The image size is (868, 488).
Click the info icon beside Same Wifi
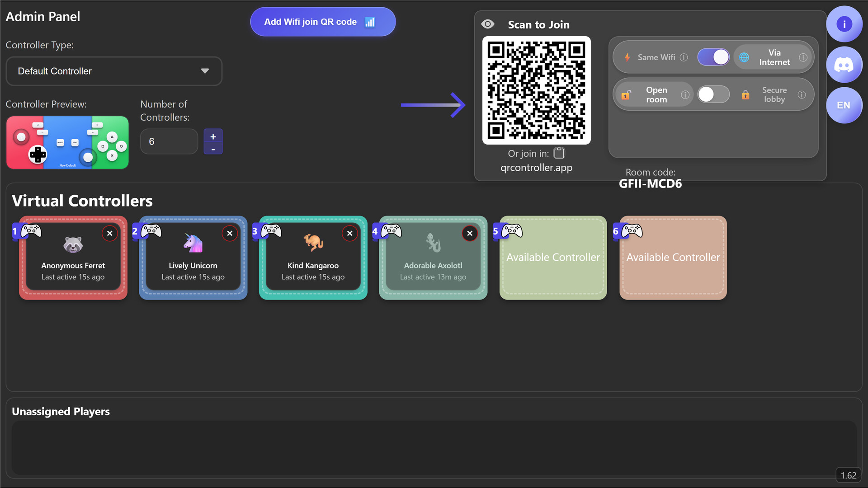(684, 57)
